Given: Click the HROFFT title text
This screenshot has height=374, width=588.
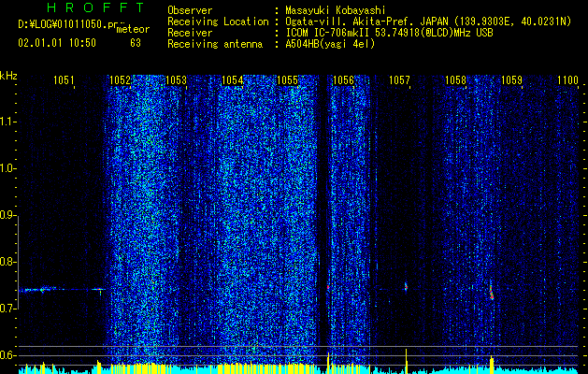Looking at the screenshot, I should 96,7.
